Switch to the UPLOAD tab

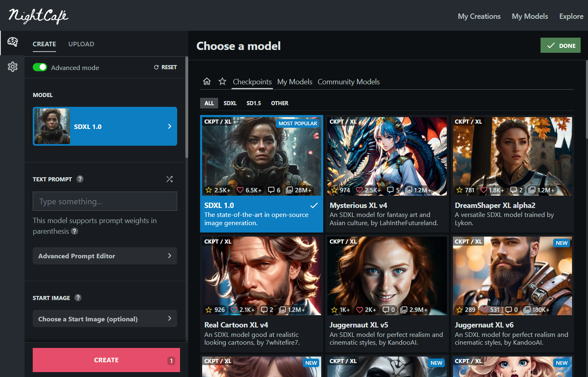pos(81,44)
